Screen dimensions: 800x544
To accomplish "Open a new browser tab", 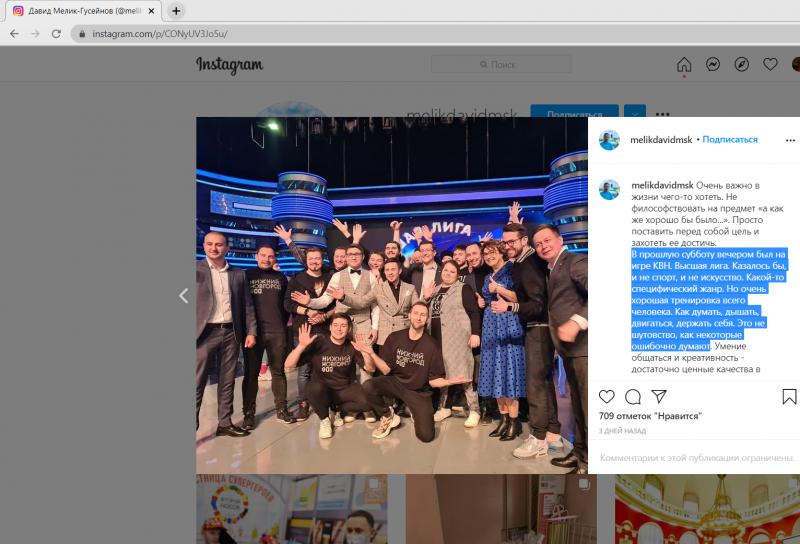I will coord(176,11).
